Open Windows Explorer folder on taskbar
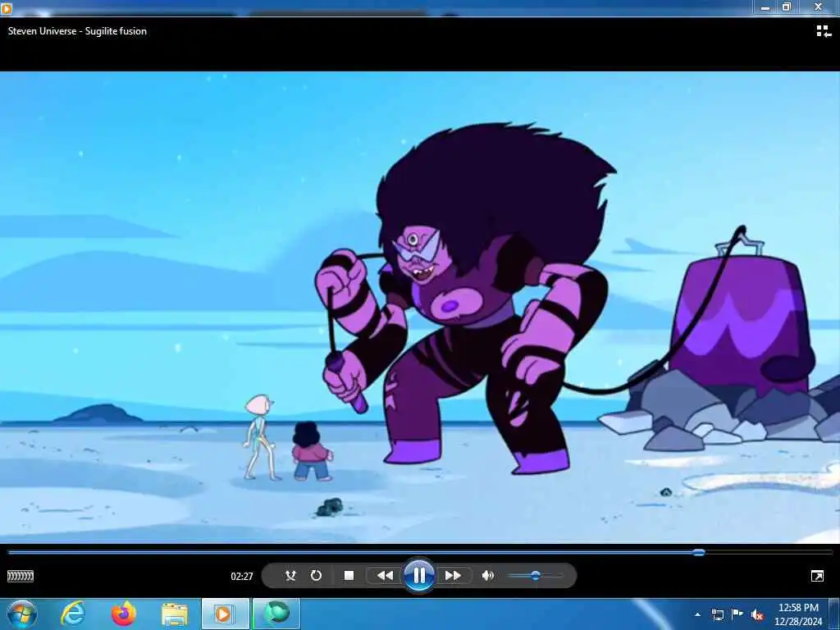840x630 pixels. (x=175, y=614)
